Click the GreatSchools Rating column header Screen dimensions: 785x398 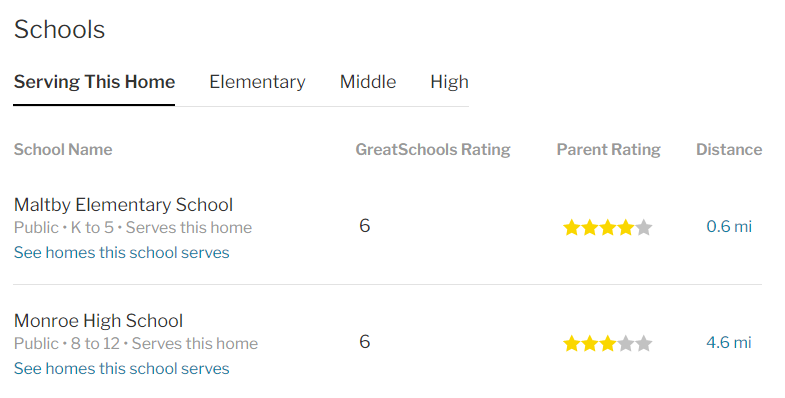[433, 149]
